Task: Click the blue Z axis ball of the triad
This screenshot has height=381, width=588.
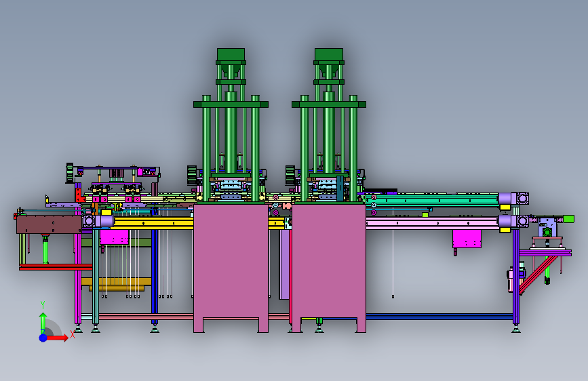Action: [43, 338]
